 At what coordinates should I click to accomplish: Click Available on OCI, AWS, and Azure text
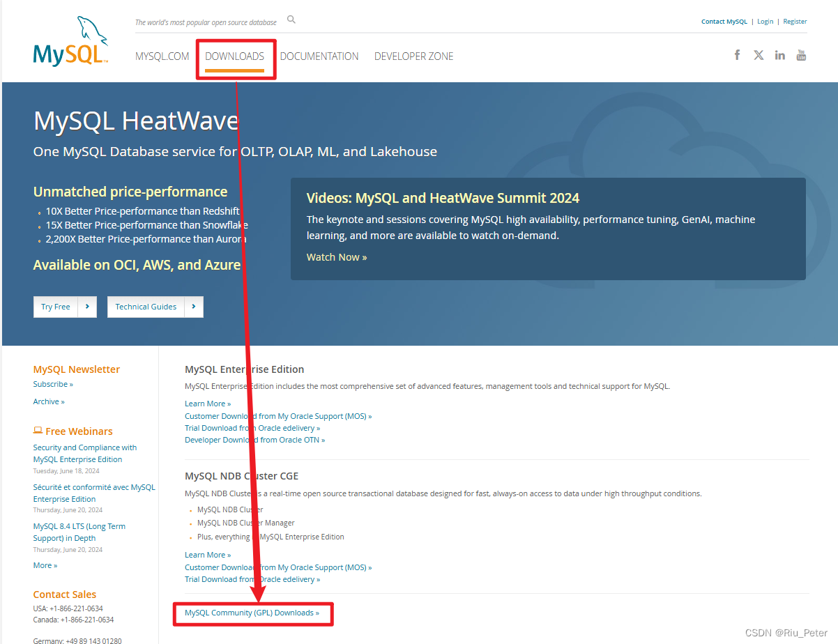coord(137,265)
